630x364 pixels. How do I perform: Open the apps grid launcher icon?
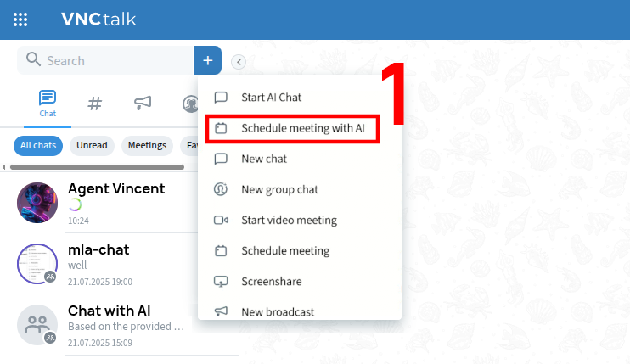pyautogui.click(x=20, y=20)
